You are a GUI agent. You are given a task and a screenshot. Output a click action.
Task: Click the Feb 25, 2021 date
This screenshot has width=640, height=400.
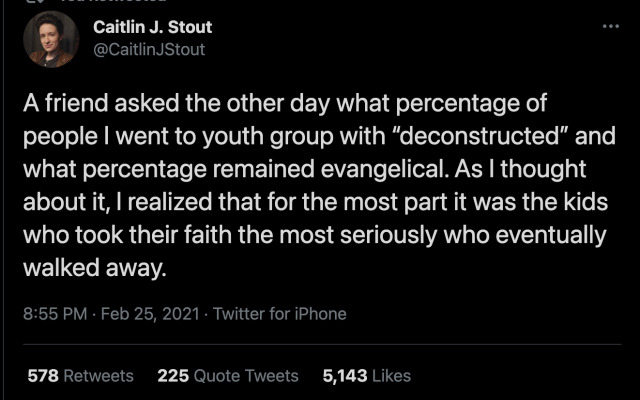click(x=151, y=314)
